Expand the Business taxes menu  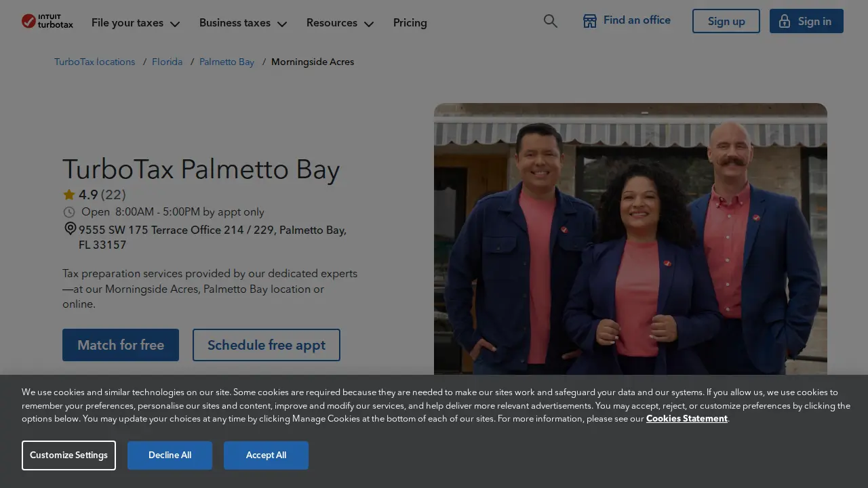(243, 22)
